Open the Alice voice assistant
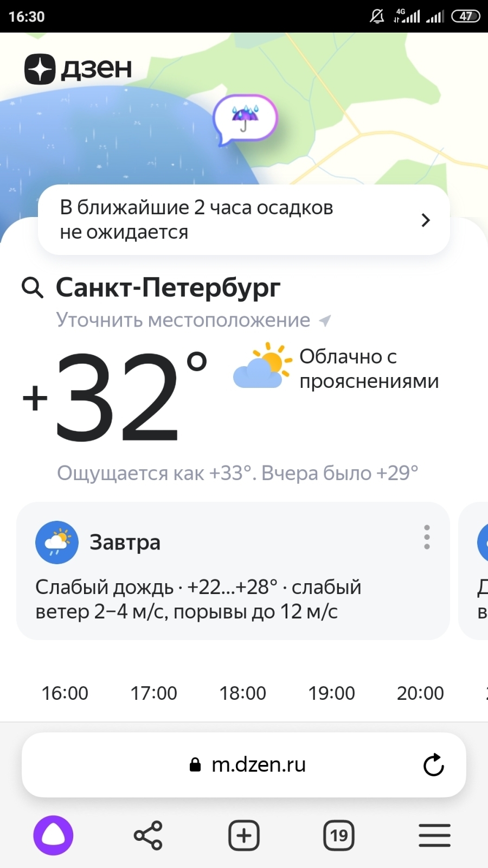This screenshot has height=868, width=488. pos(53,835)
